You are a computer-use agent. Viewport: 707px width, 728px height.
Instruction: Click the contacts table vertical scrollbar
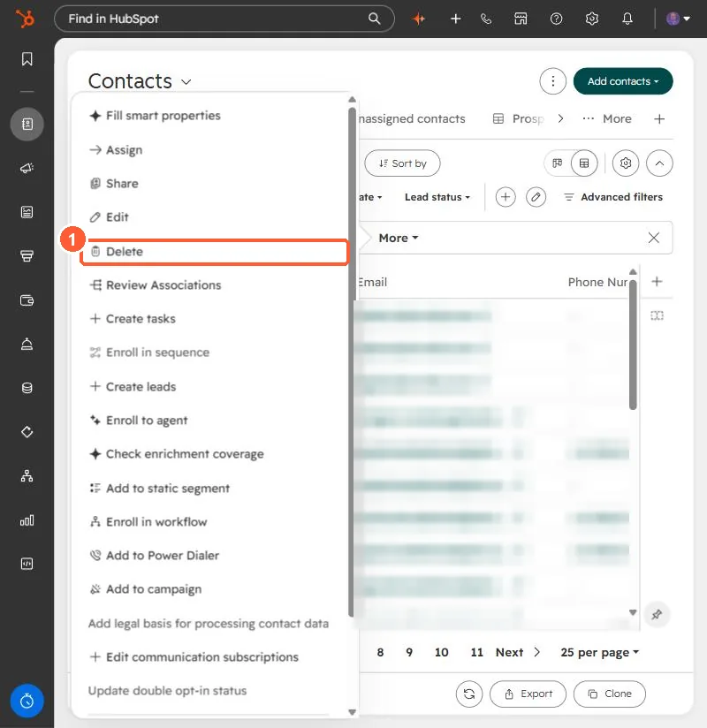[x=633, y=345]
